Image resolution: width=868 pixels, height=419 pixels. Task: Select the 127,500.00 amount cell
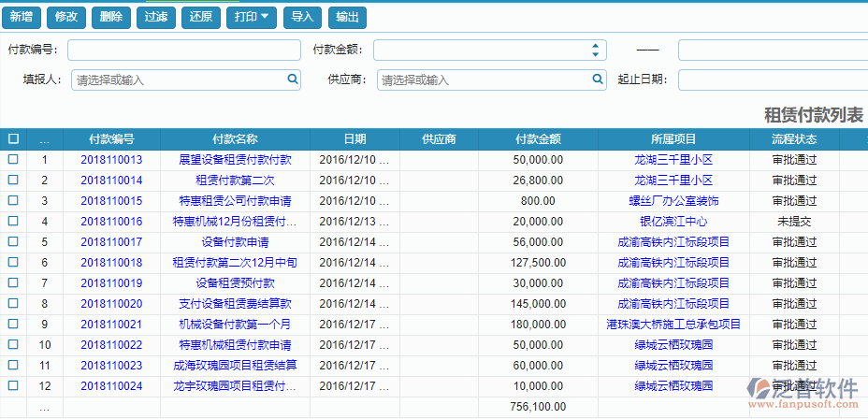pyautogui.click(x=538, y=263)
